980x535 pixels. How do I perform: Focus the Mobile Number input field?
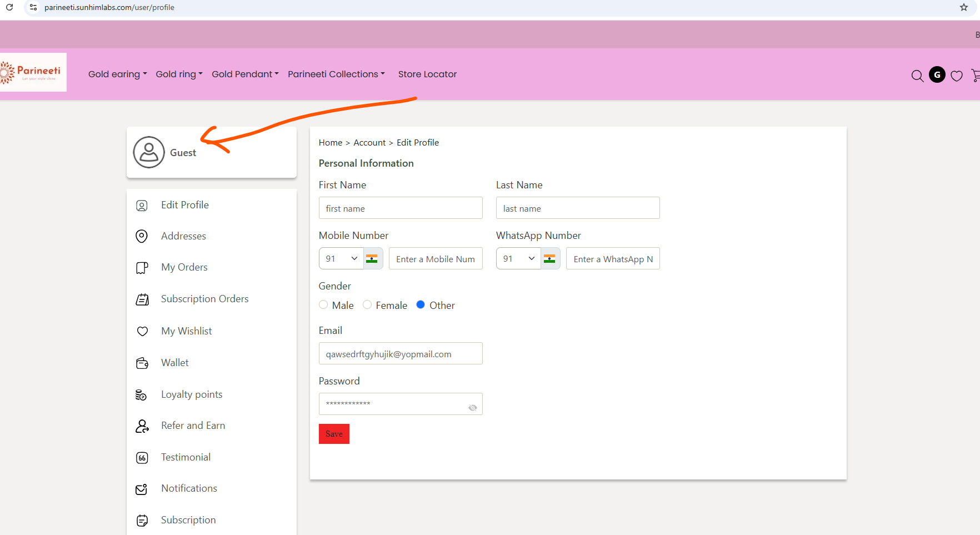pyautogui.click(x=436, y=258)
